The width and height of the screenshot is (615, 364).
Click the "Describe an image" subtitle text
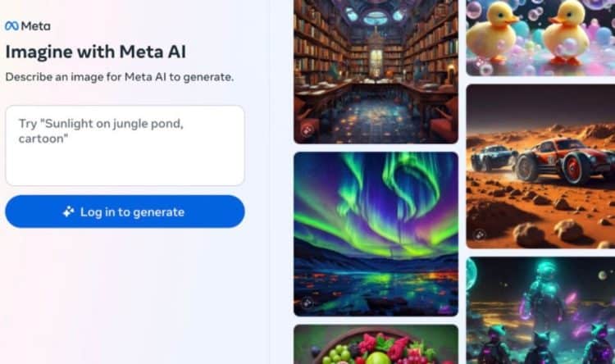point(120,77)
